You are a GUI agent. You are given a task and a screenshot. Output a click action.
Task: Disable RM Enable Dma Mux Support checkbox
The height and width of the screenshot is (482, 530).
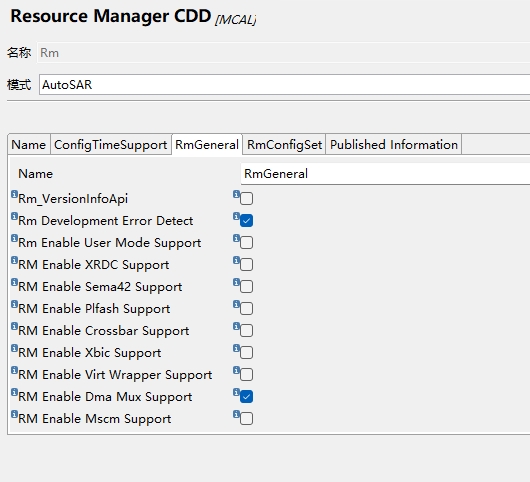(246, 396)
